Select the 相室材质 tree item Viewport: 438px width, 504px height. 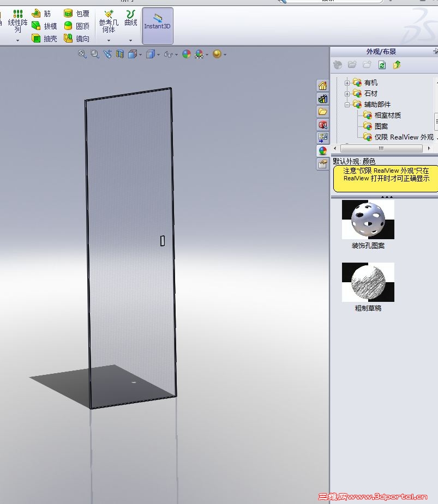pos(387,116)
